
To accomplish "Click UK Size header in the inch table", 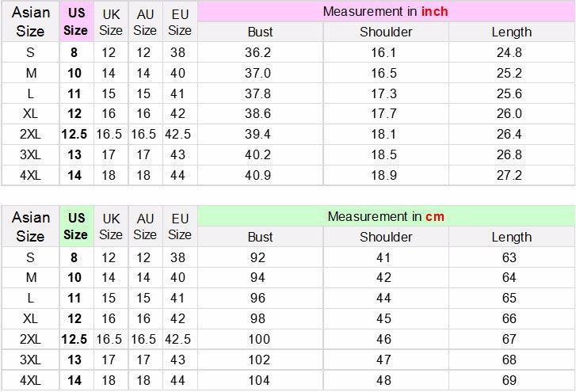I will (x=111, y=22).
